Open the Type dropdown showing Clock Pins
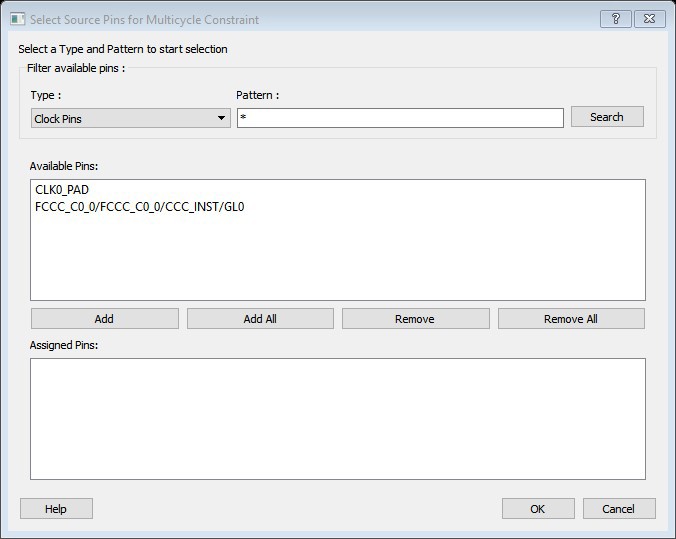This screenshot has height=539, width=676. coord(130,118)
